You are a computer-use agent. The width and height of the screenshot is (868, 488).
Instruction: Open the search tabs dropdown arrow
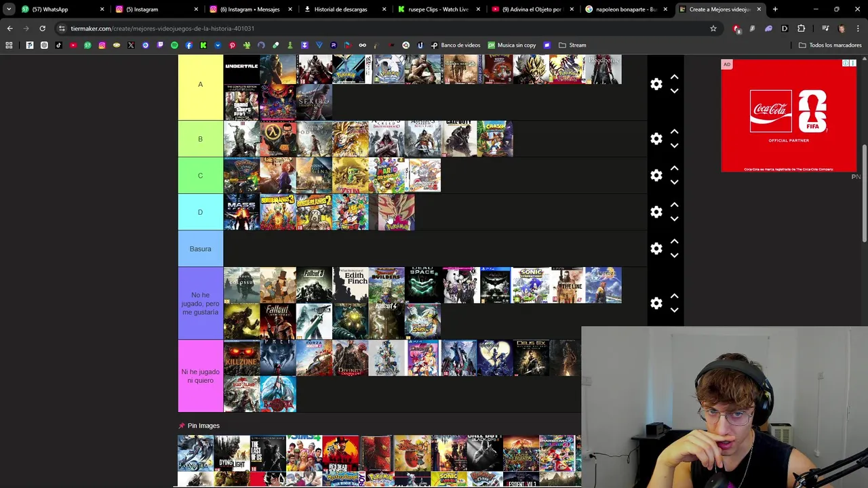[9, 9]
